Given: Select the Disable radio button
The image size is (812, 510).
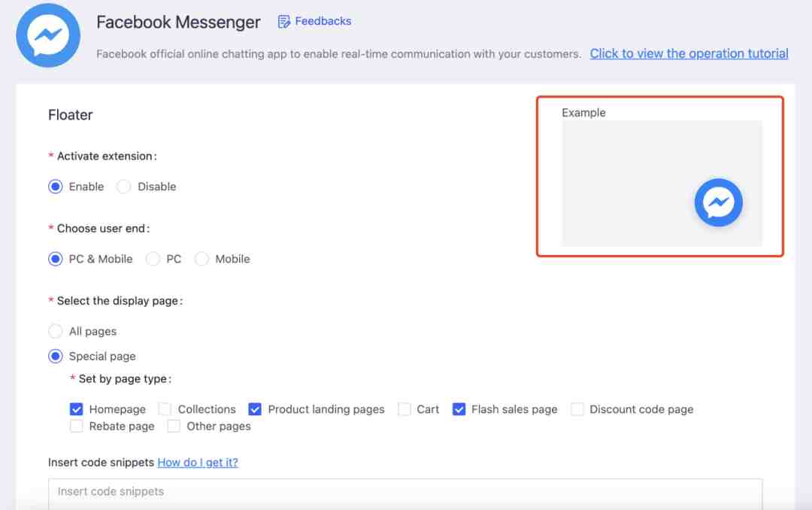Looking at the screenshot, I should click(x=124, y=187).
